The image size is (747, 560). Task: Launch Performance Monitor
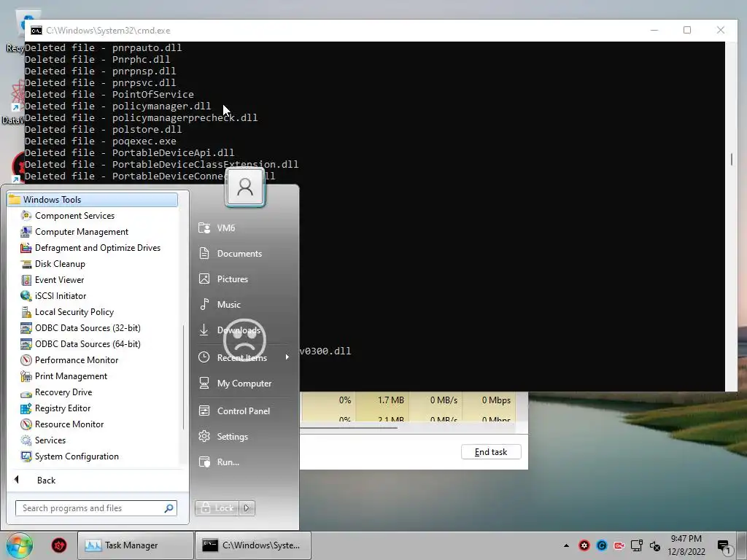76,360
